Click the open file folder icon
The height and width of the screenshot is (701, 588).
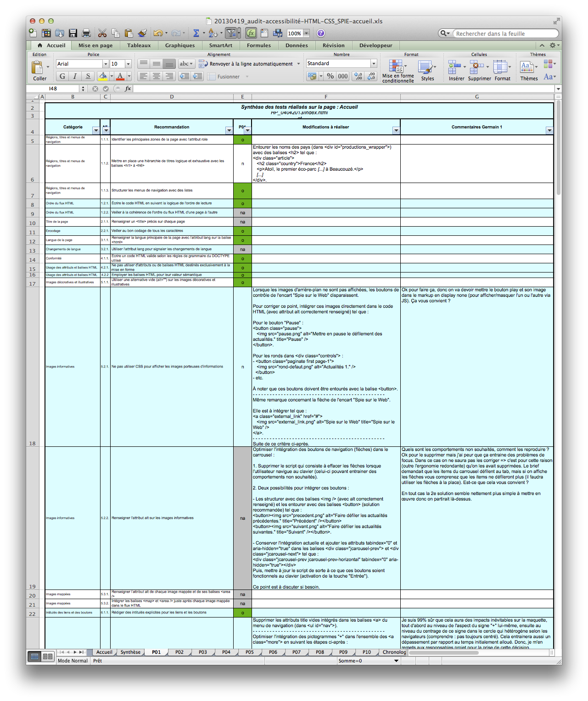click(60, 33)
